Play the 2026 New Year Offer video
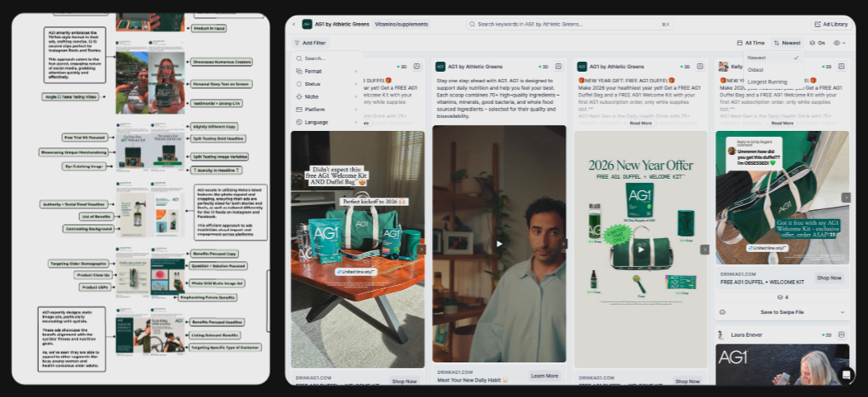Screen dimensions: 868x397 point(640,250)
